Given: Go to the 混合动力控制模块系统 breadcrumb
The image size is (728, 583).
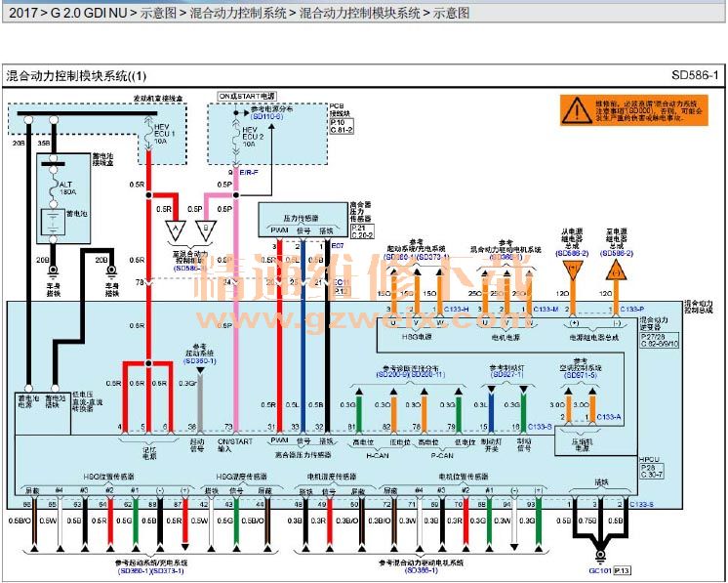Looking at the screenshot, I should coord(359,13).
